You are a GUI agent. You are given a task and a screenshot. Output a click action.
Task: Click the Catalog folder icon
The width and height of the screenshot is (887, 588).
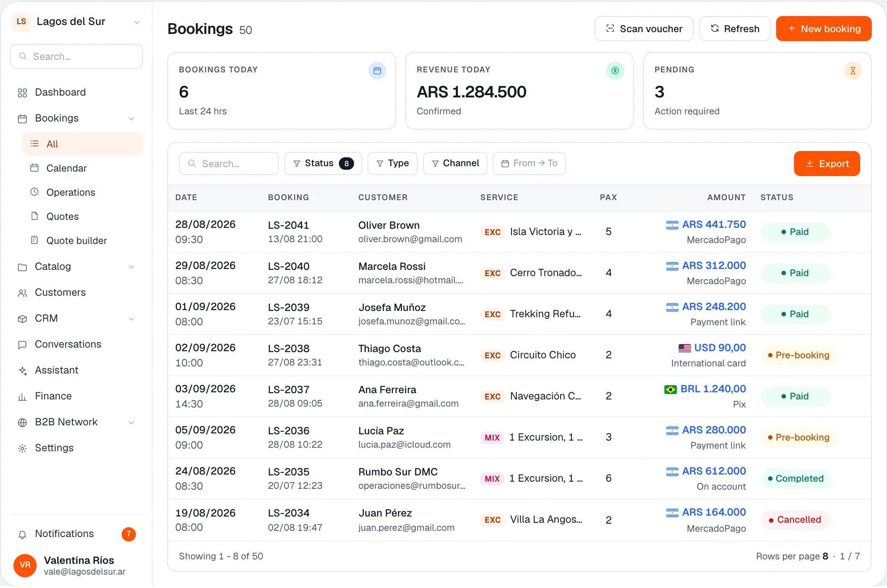click(22, 267)
